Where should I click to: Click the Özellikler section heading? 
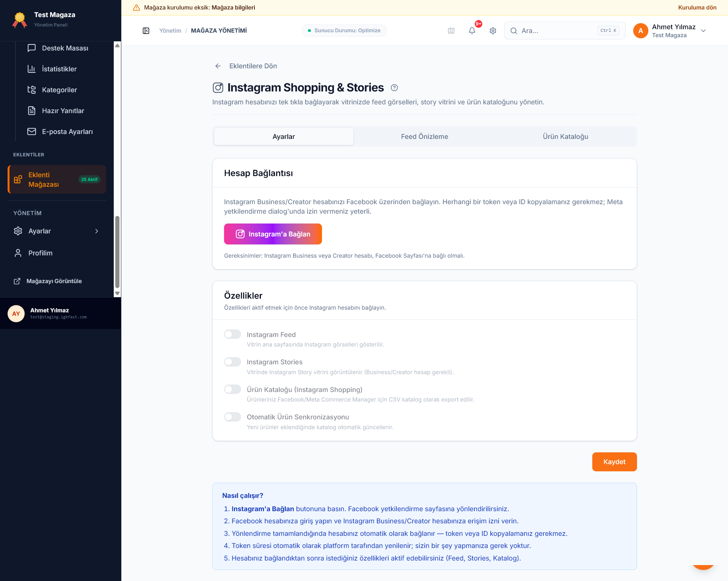pyautogui.click(x=243, y=296)
